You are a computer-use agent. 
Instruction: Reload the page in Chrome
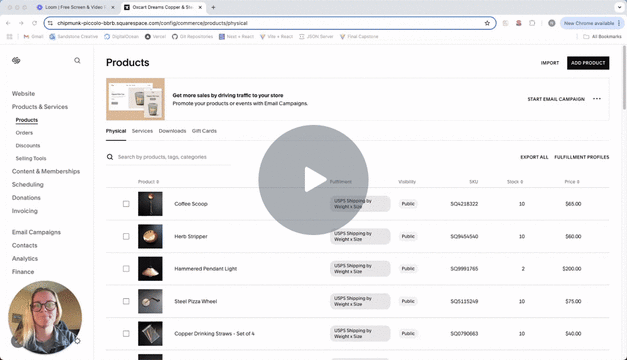[34, 23]
